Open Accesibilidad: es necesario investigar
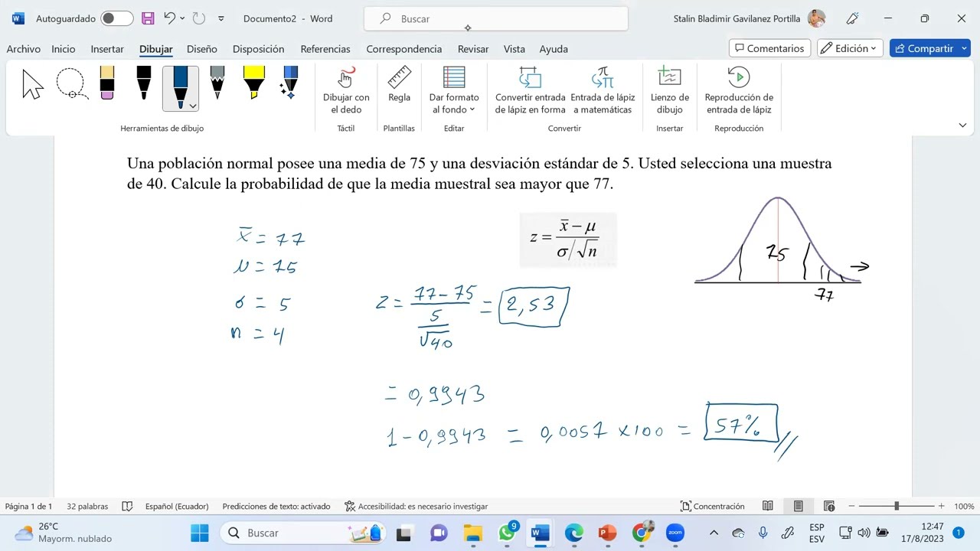 [416, 507]
